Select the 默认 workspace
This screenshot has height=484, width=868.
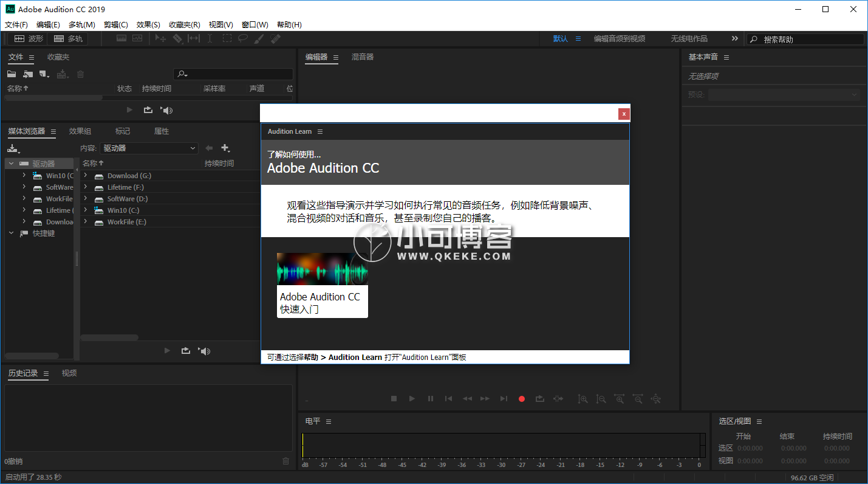click(x=560, y=39)
